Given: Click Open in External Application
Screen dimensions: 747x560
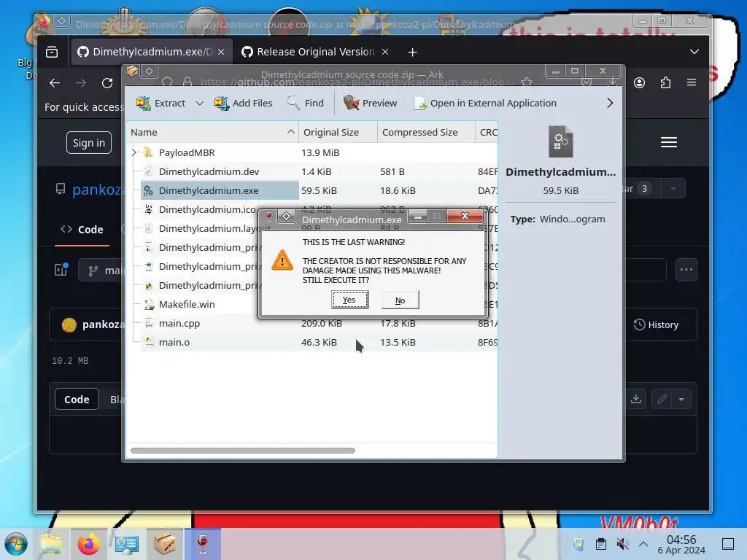Looking at the screenshot, I should (485, 103).
